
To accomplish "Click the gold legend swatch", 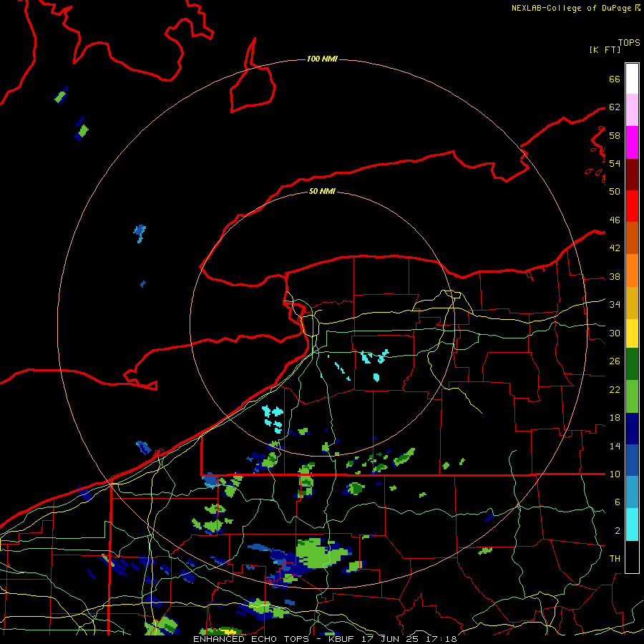I will pos(632,303).
